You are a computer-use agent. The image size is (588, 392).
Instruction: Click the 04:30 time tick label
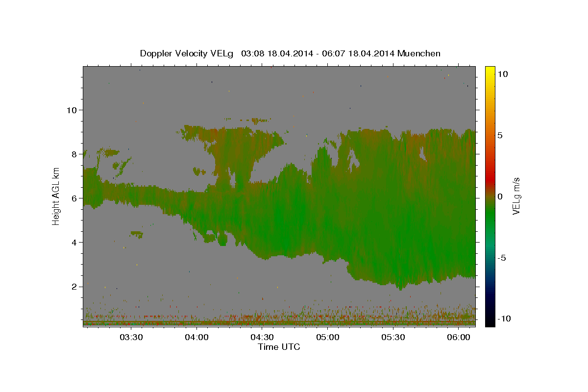262,337
